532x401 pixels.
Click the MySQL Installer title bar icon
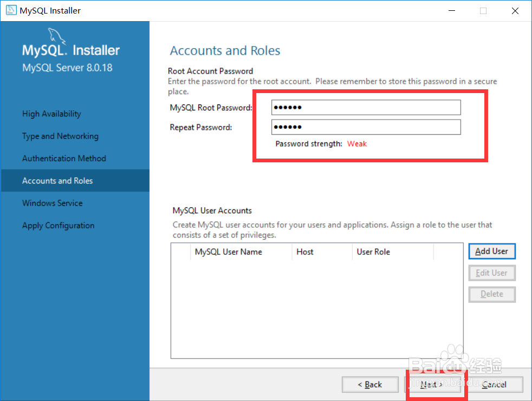click(x=10, y=10)
